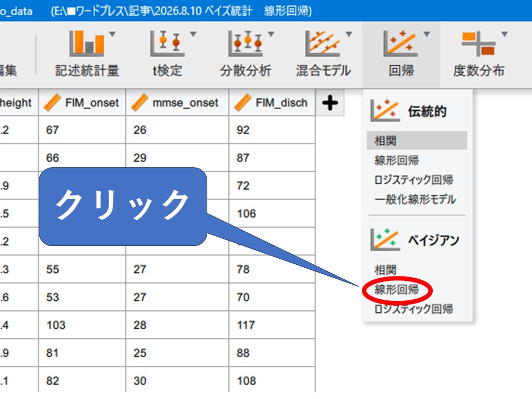Expand the 度数分布 dropdown arrow
Screen dimensions: 532x399
click(504, 34)
